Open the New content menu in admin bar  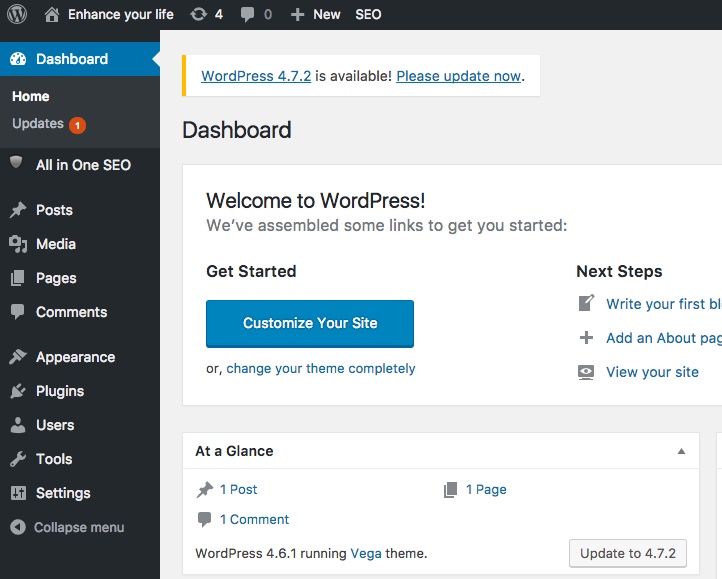click(x=326, y=15)
